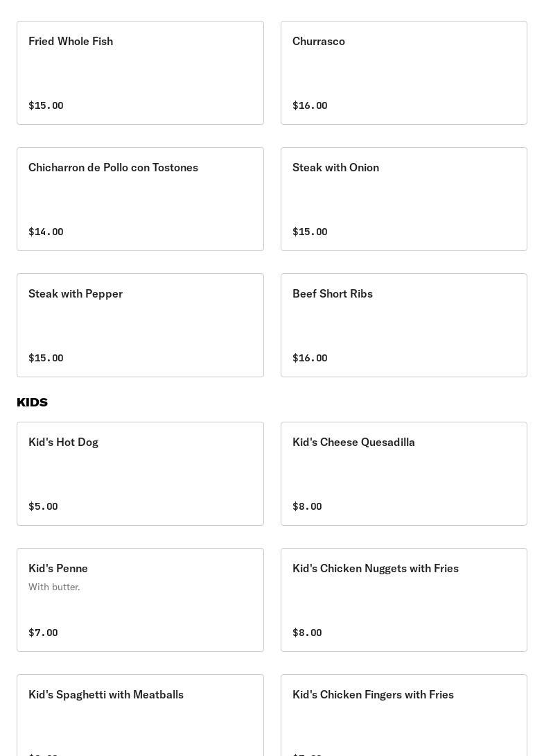Click the $14.00 price label

[x=46, y=232]
